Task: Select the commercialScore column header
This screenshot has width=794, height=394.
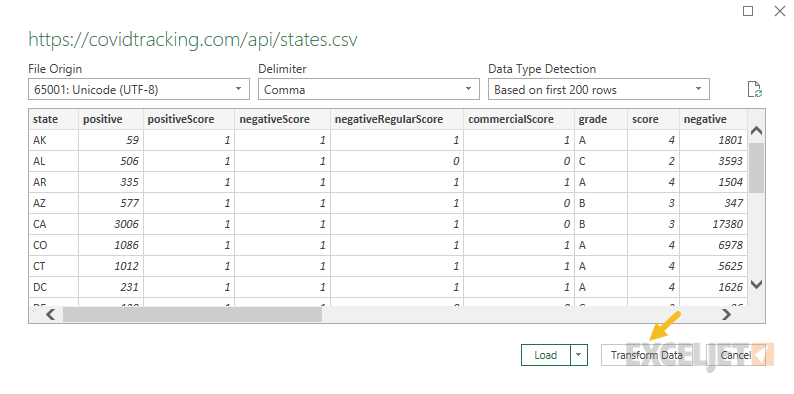Action: pos(519,120)
